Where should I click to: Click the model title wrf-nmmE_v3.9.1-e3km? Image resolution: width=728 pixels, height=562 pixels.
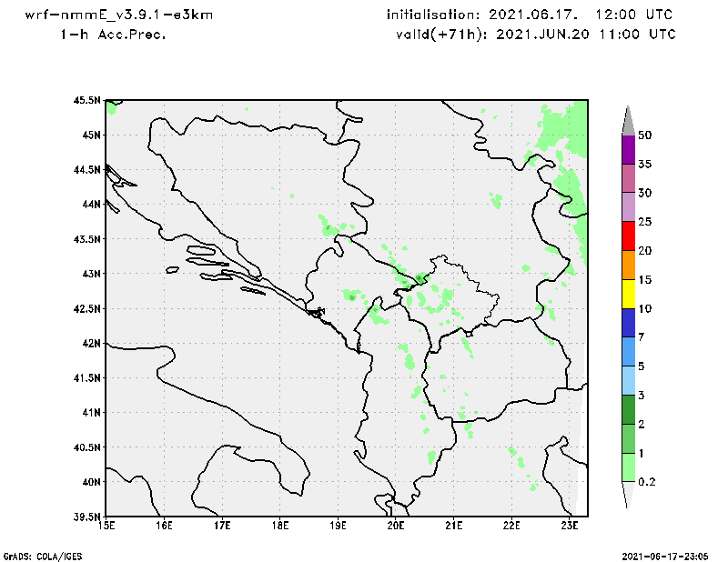[x=119, y=15]
